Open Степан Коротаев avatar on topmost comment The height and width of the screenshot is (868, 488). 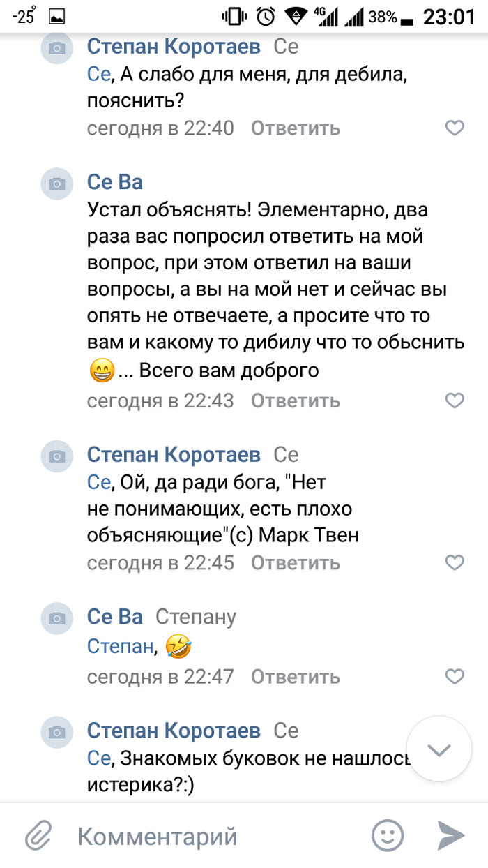click(x=57, y=48)
